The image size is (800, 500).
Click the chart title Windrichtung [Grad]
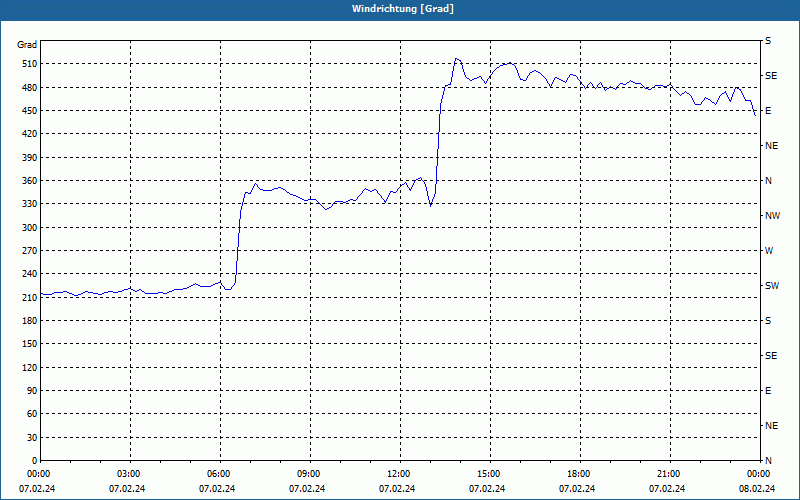(x=403, y=9)
